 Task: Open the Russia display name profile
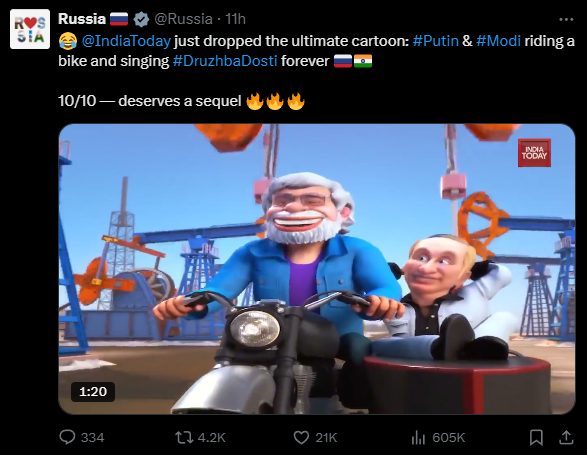click(82, 19)
